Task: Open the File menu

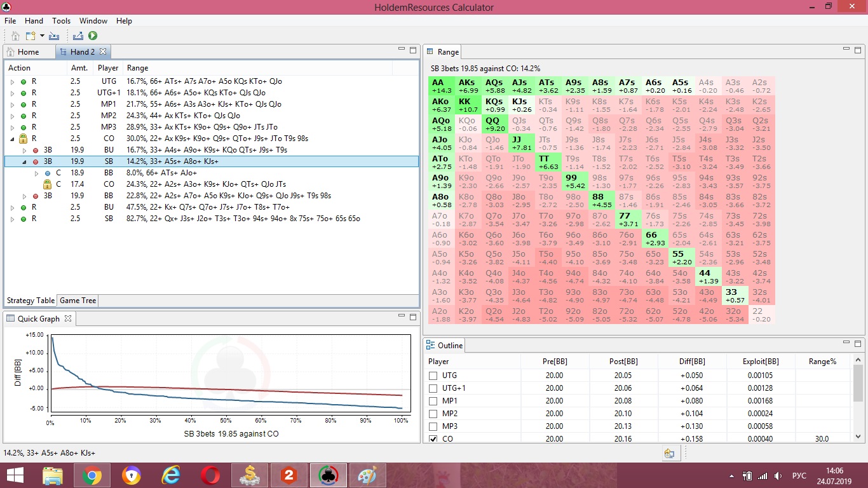Action: [11, 21]
